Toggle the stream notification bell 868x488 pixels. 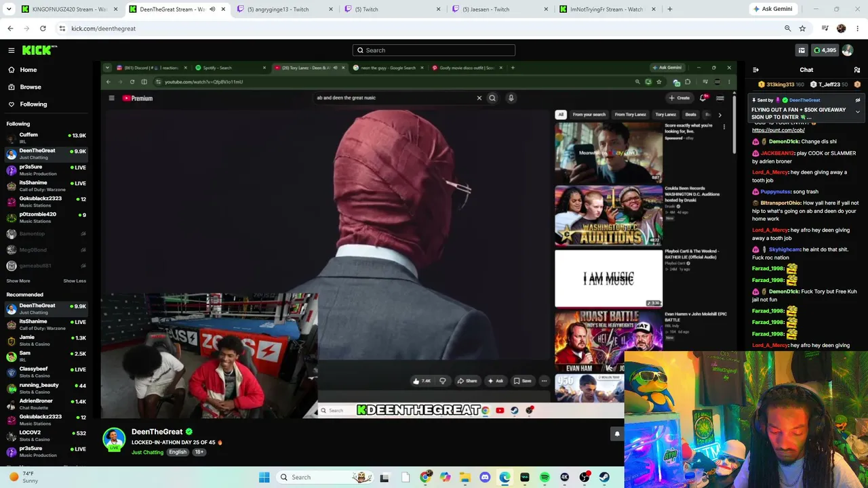tap(617, 434)
